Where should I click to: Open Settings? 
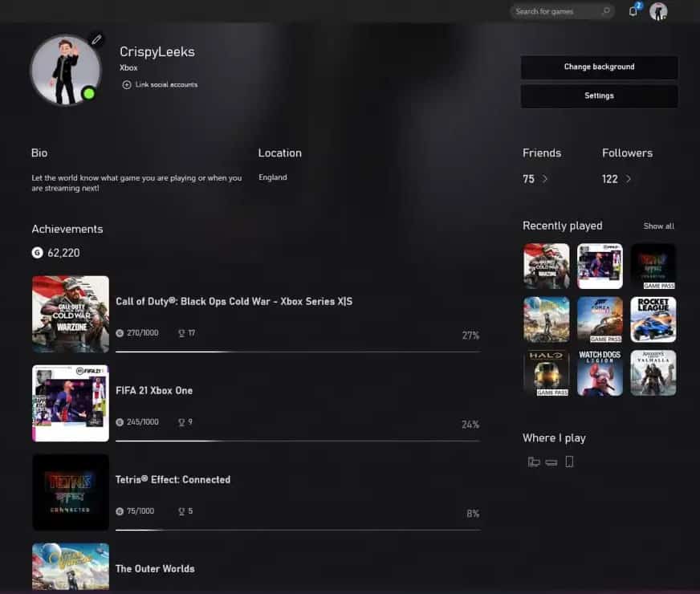[x=599, y=96]
